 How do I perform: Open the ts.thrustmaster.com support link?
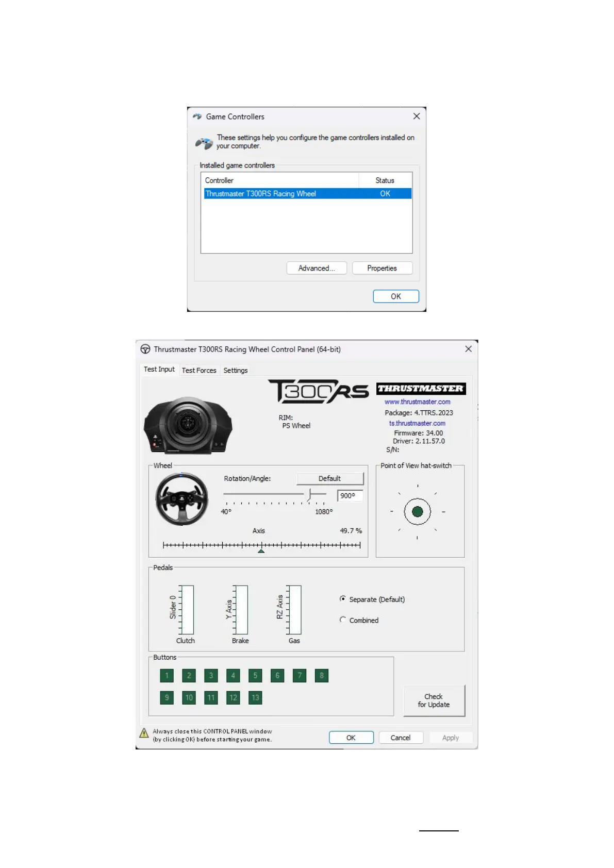coord(417,423)
